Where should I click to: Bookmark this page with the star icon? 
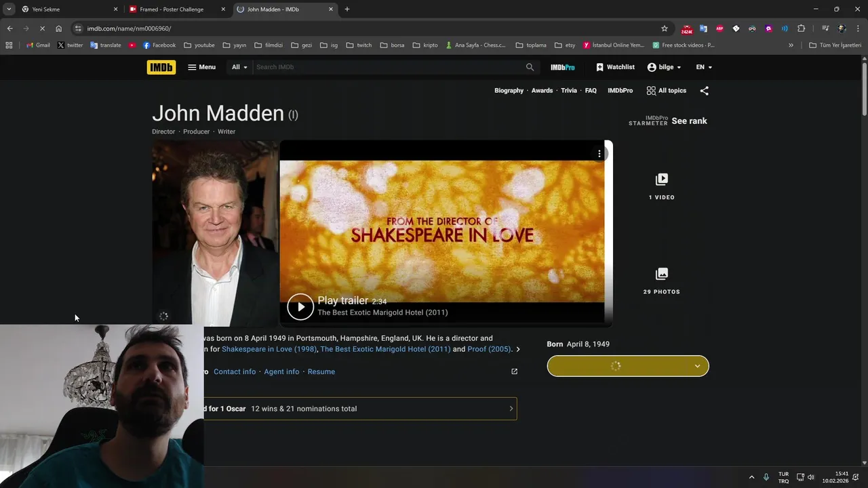tap(665, 28)
